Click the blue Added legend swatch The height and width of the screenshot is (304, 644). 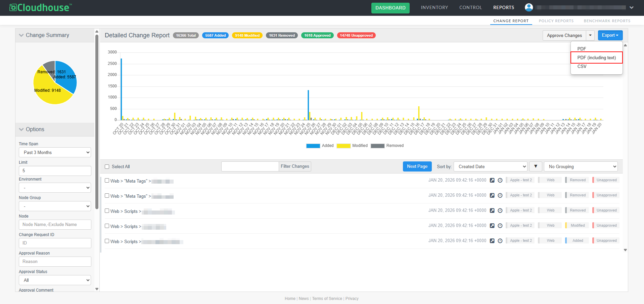tap(313, 146)
